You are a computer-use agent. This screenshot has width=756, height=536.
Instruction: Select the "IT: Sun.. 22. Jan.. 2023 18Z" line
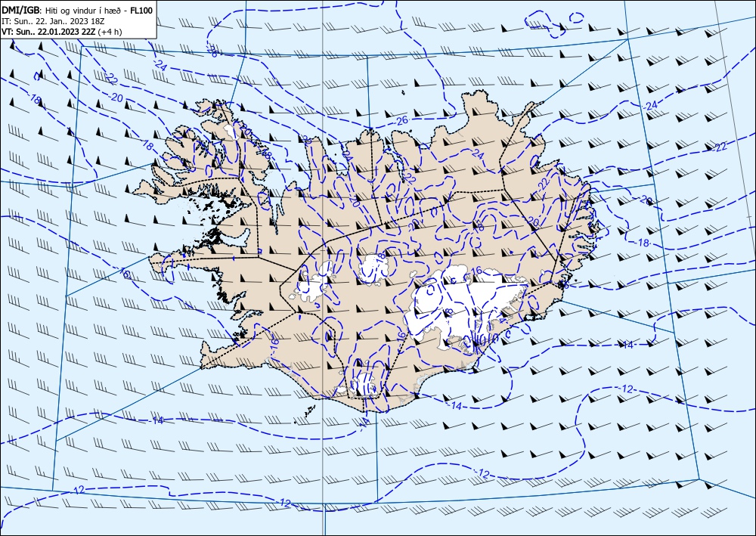point(54,21)
